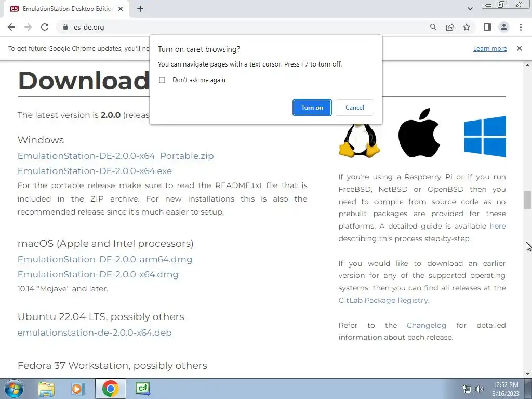This screenshot has height=399, width=532.
Task: Click the Download heading
Action: click(x=84, y=81)
